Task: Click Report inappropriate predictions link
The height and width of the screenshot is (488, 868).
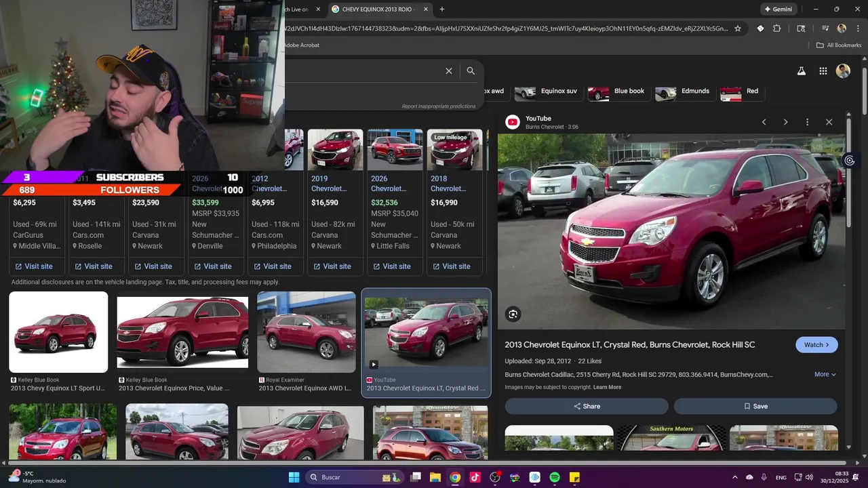Action: click(x=438, y=106)
